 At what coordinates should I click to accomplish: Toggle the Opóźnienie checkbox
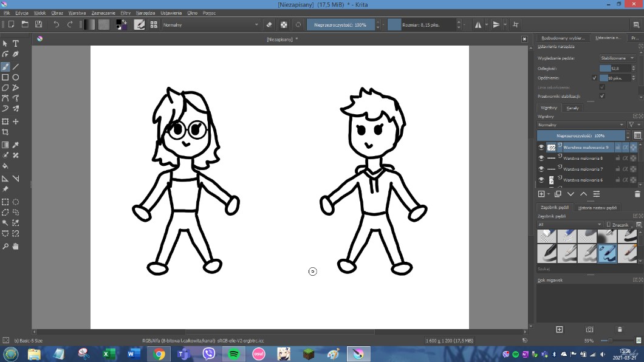pos(594,78)
